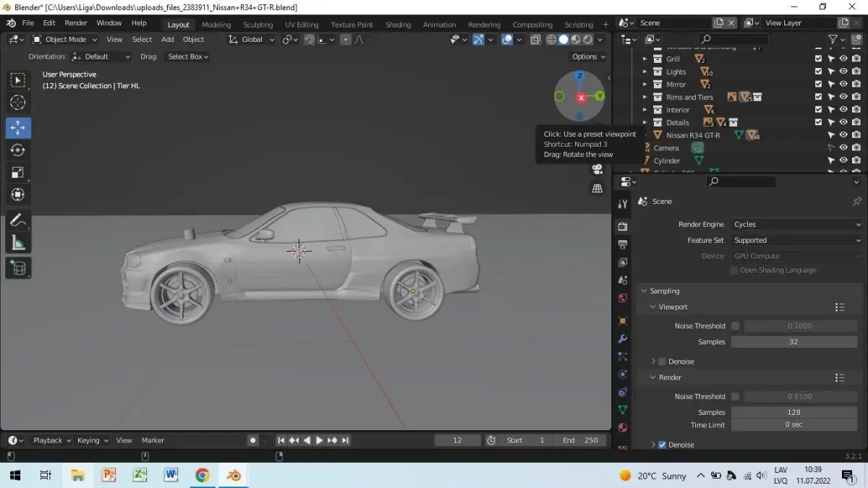This screenshot has width=868, height=488.
Task: Open Feature Set Supported dropdown
Action: coord(796,241)
